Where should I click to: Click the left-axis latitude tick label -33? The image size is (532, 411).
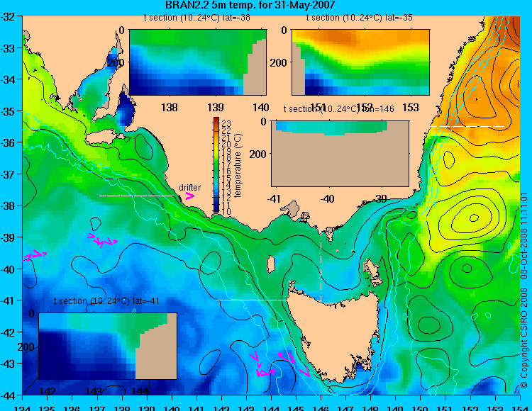pyautogui.click(x=8, y=47)
